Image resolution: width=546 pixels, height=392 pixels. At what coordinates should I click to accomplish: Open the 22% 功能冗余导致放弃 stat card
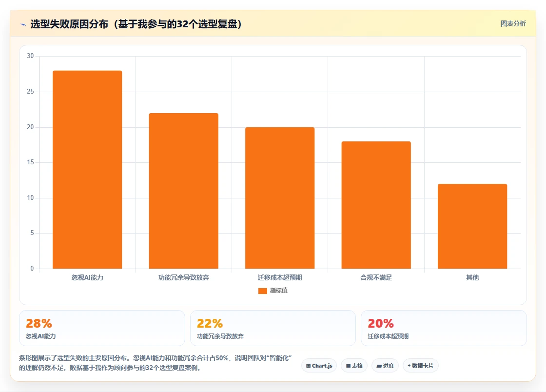tap(273, 328)
